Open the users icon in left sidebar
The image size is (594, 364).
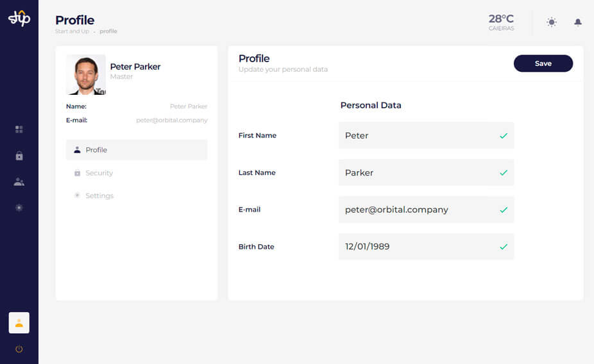(x=19, y=182)
